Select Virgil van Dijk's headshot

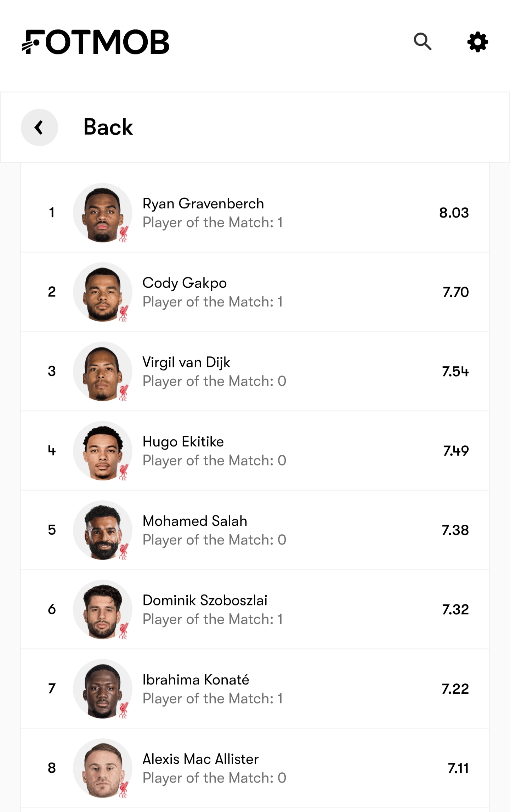point(103,371)
